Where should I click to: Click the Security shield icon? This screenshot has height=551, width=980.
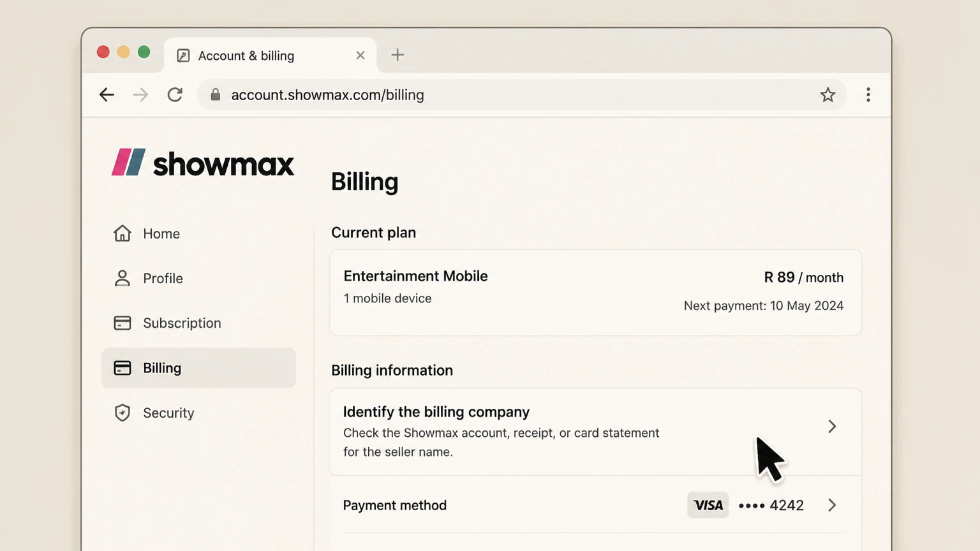coord(122,413)
